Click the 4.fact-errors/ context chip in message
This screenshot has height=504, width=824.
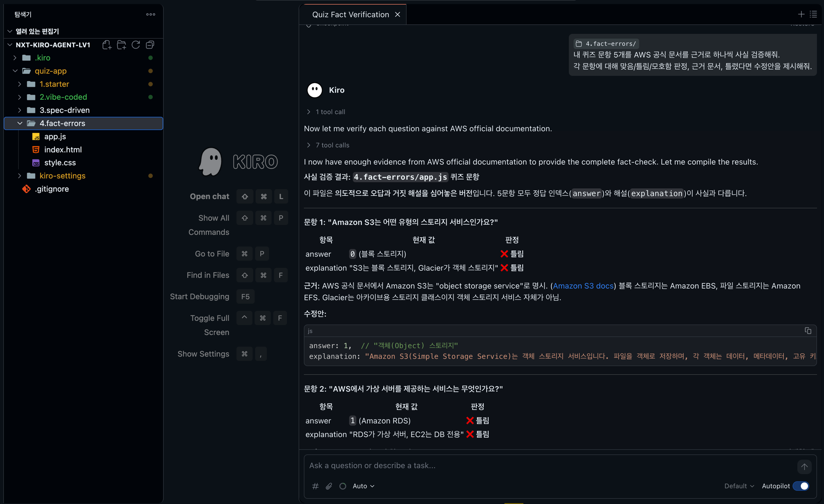[606, 44]
